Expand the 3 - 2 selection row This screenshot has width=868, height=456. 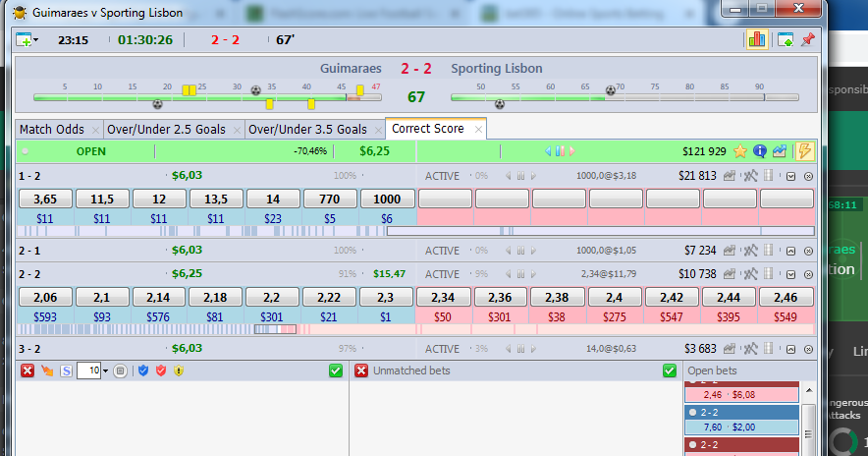[790, 349]
